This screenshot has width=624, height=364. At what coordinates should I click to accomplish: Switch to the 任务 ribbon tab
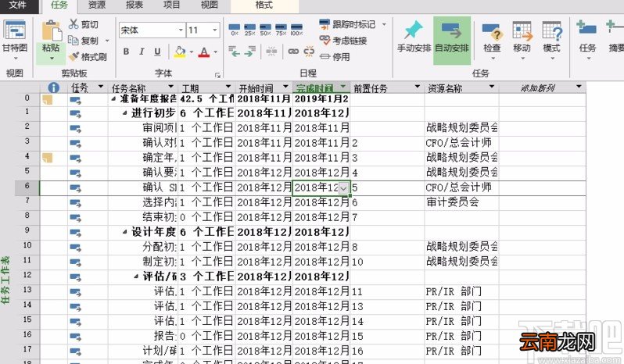pyautogui.click(x=59, y=5)
